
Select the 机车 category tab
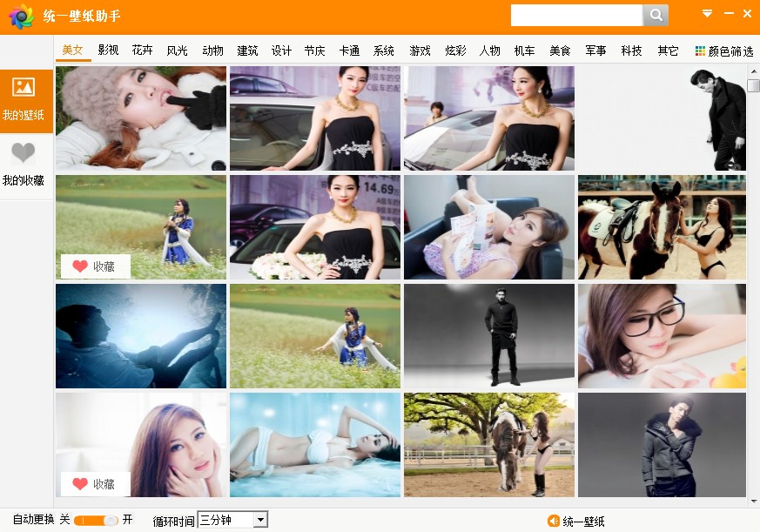point(524,51)
